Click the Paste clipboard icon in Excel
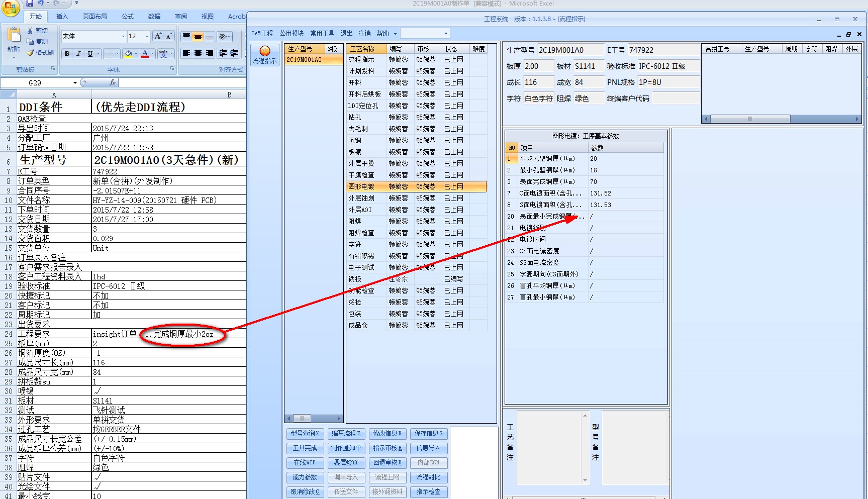 point(14,35)
